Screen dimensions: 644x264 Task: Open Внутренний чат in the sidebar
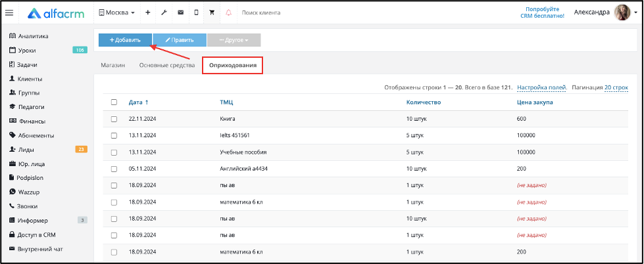pyautogui.click(x=36, y=249)
